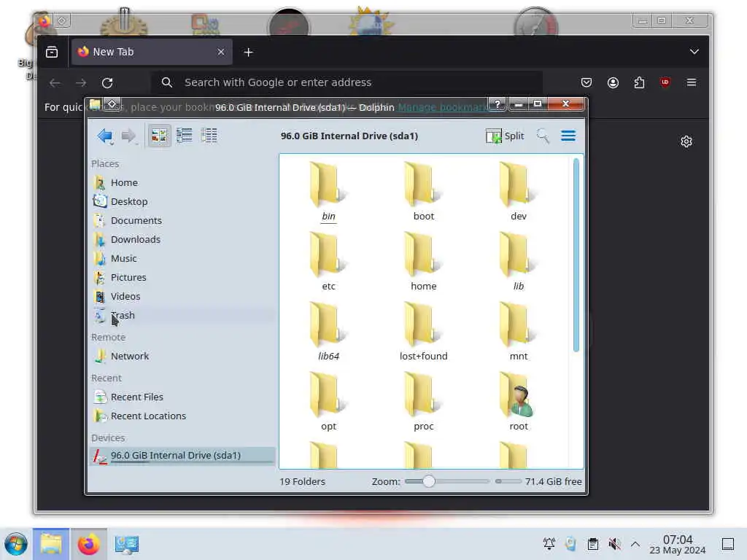This screenshot has width=747, height=560.
Task: Toggle keep-above pin on Dolphin titlebar
Action: pos(112,104)
